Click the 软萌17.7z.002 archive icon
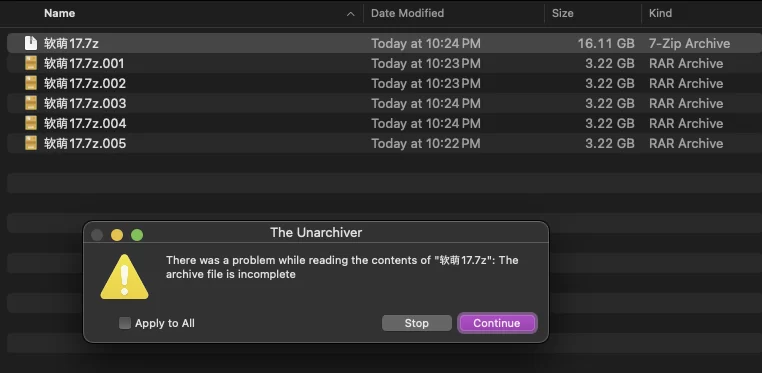Image resolution: width=762 pixels, height=373 pixels. [x=31, y=83]
